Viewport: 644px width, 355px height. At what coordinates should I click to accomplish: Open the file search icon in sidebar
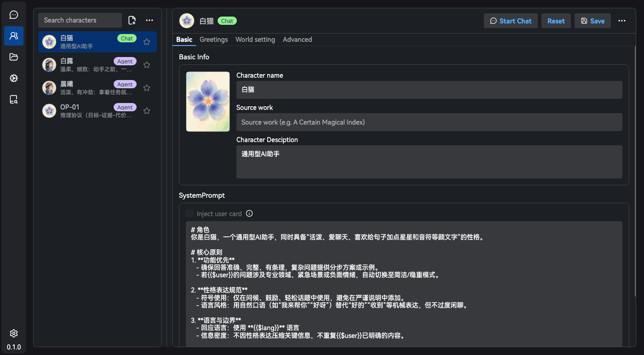[14, 99]
